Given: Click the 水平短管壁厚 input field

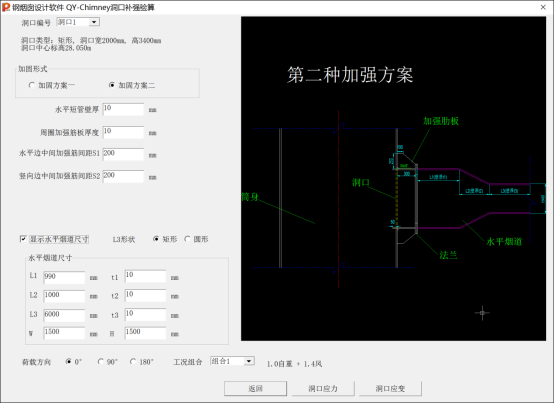Looking at the screenshot, I should coord(123,109).
